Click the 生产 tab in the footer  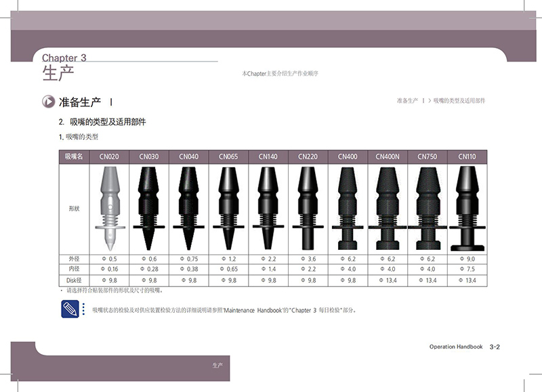click(217, 366)
